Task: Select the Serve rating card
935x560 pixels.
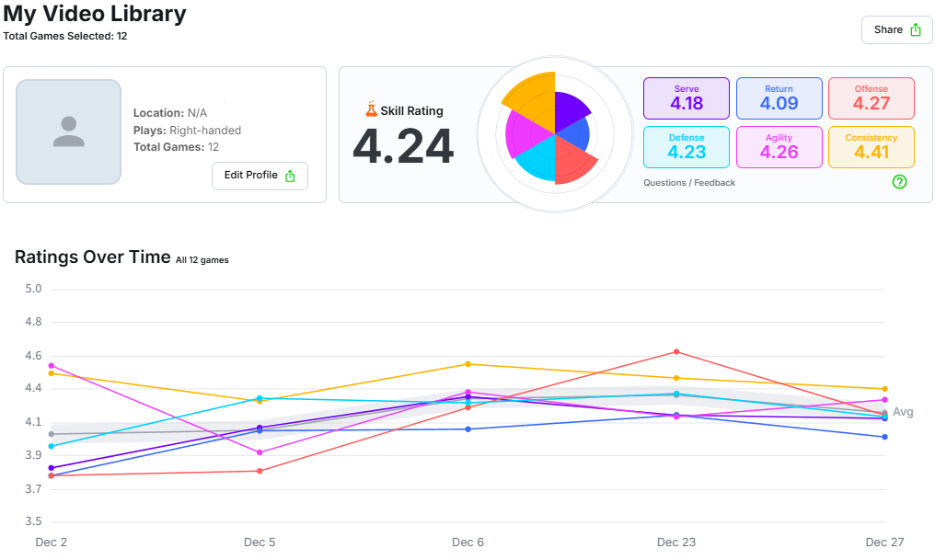Action: pos(687,97)
